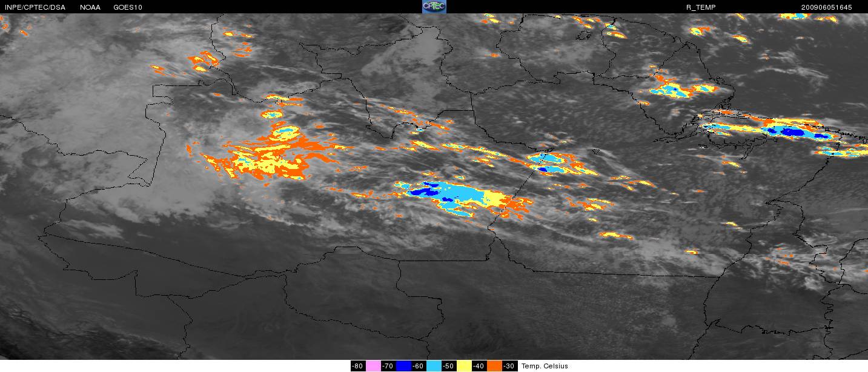The height and width of the screenshot is (372, 868).
Task: Click the 'NOAA' header text
Action: [90, 7]
